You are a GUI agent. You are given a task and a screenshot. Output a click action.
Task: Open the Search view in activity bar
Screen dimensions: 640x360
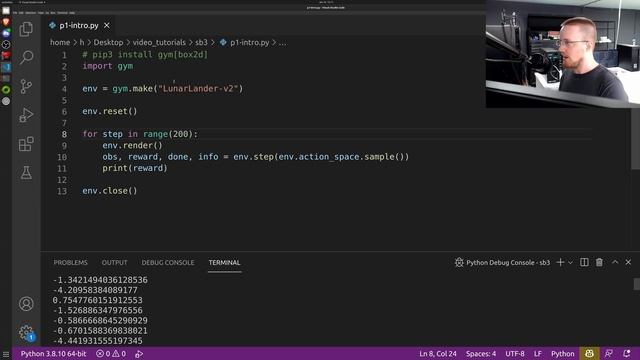point(26,57)
